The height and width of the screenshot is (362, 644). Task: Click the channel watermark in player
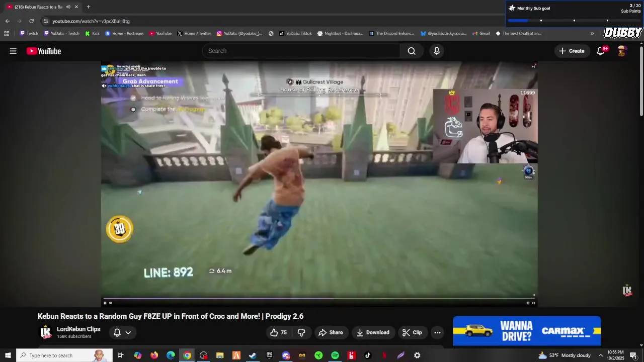627,291
